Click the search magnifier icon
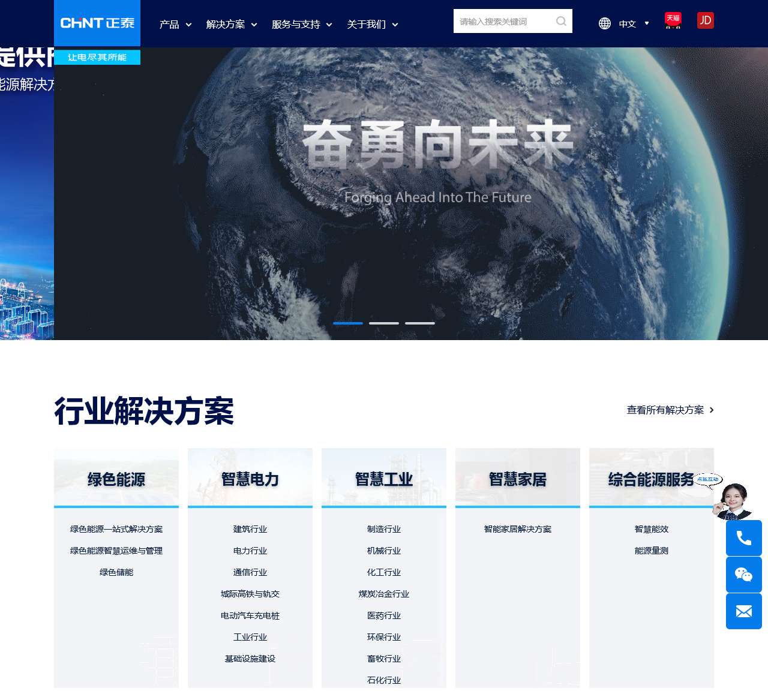This screenshot has height=700, width=768. [561, 22]
